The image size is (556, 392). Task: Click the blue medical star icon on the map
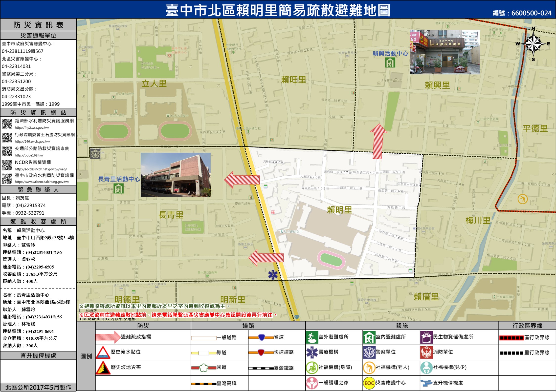[x=273, y=275]
